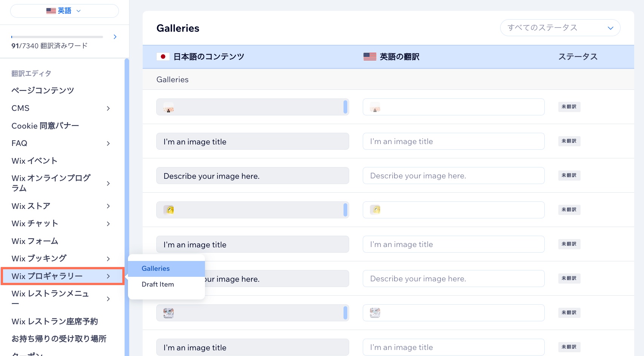Click the first gallery image thumbnail in English column
644x356 pixels.
375,107
